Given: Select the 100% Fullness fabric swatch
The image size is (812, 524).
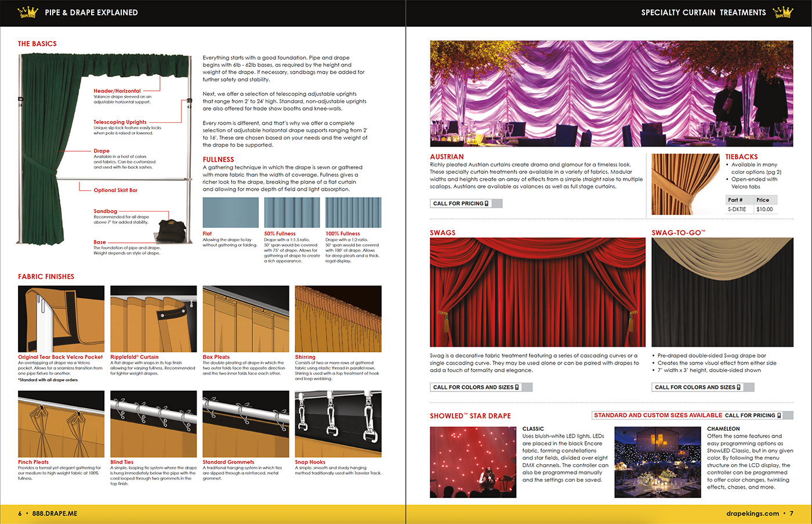Looking at the screenshot, I should 353,213.
